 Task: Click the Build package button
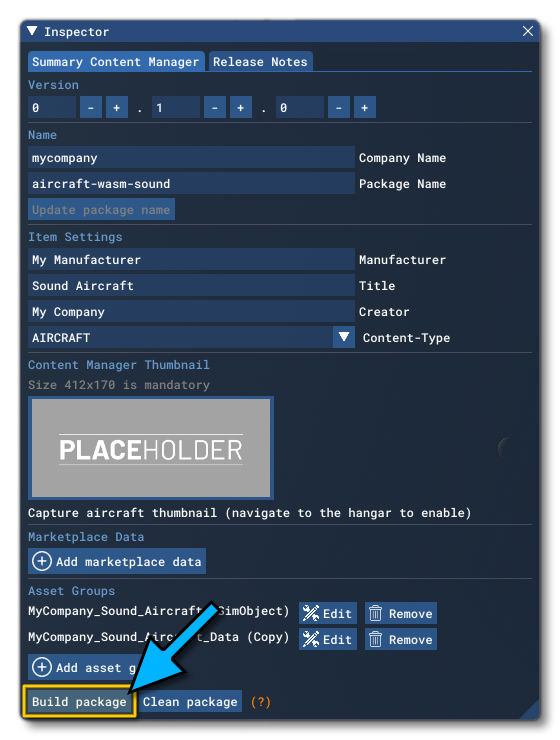coord(79,702)
